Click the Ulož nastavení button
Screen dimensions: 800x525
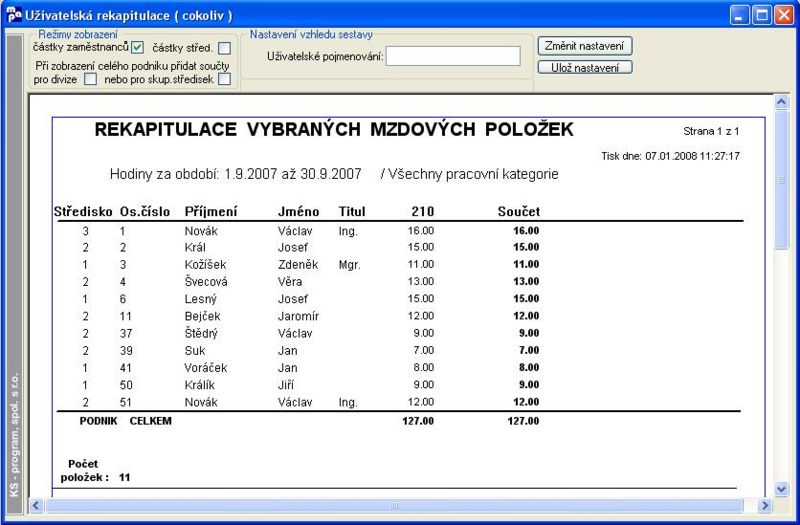pos(585,67)
